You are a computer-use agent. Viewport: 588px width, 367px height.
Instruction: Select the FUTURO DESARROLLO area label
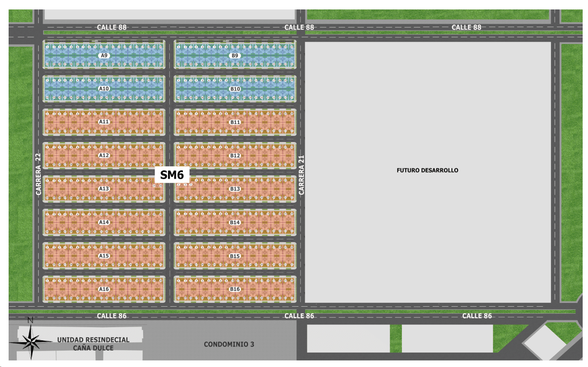click(x=427, y=170)
